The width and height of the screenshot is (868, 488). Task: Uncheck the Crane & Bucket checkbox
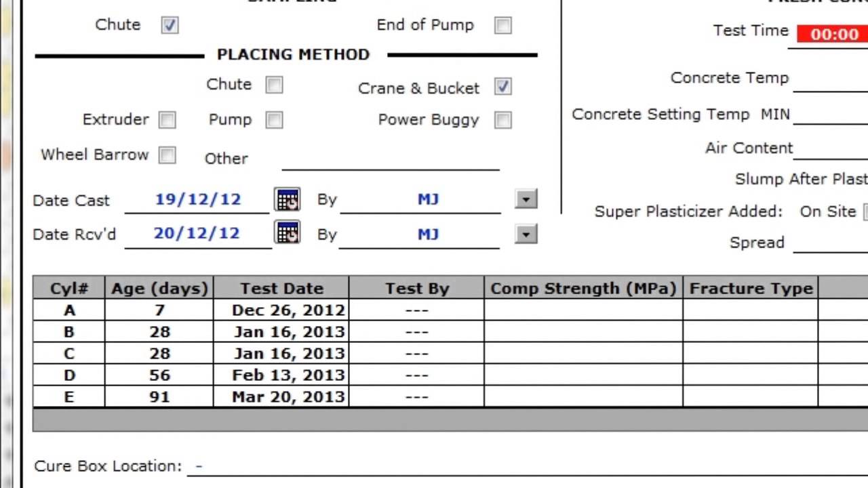pos(503,87)
